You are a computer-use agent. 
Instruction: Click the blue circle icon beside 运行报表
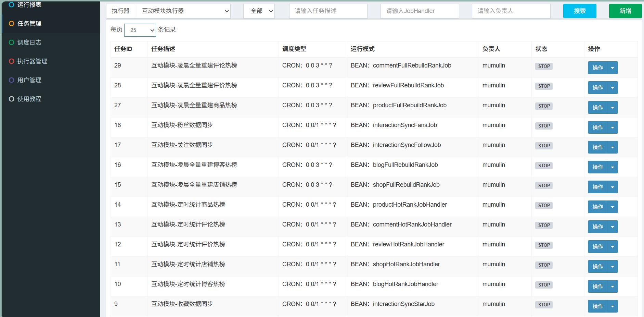[12, 5]
